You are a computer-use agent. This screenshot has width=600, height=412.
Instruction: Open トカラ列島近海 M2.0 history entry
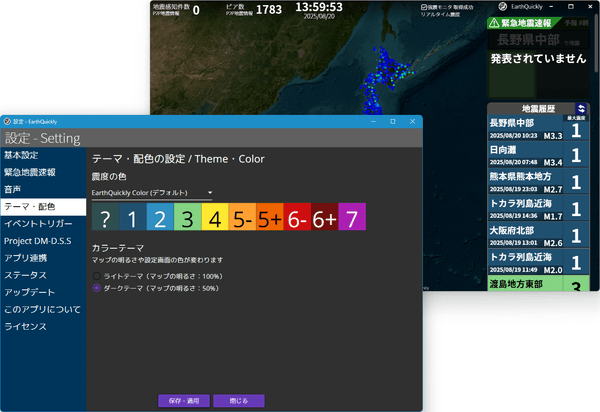538,262
